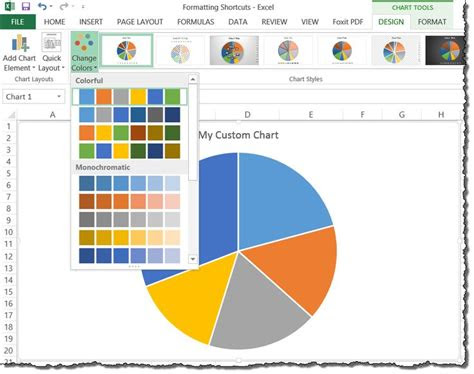
Task: Choose the second Colorful palette with blues and grays
Action: tap(130, 115)
